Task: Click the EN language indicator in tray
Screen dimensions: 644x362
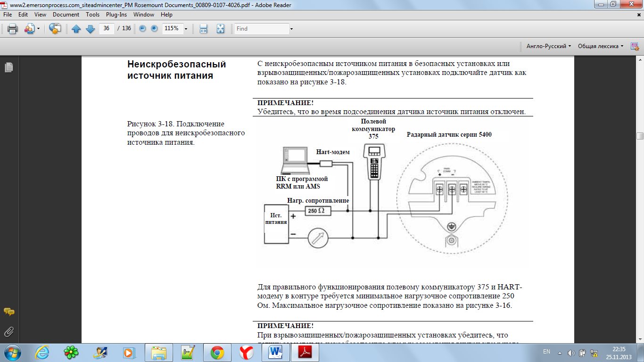Action: pyautogui.click(x=547, y=352)
